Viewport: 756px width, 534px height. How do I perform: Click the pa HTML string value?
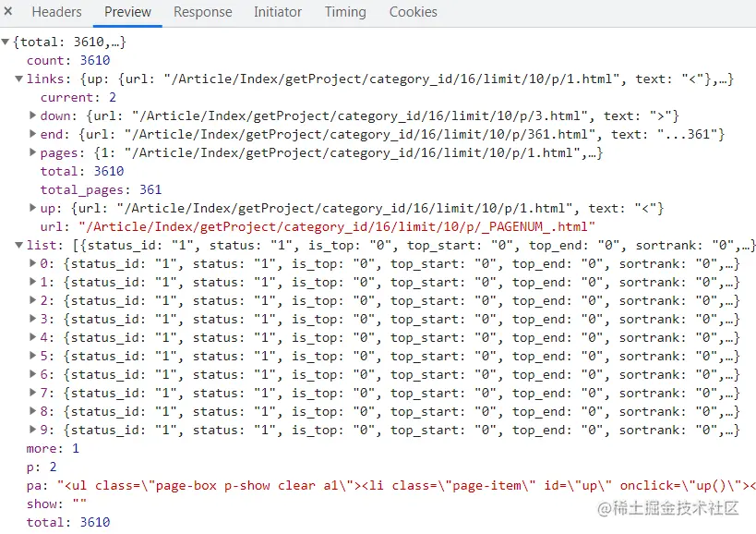tap(406, 485)
